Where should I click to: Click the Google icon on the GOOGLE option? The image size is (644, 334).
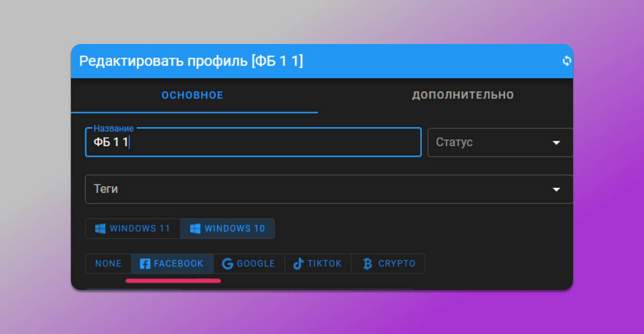point(227,264)
